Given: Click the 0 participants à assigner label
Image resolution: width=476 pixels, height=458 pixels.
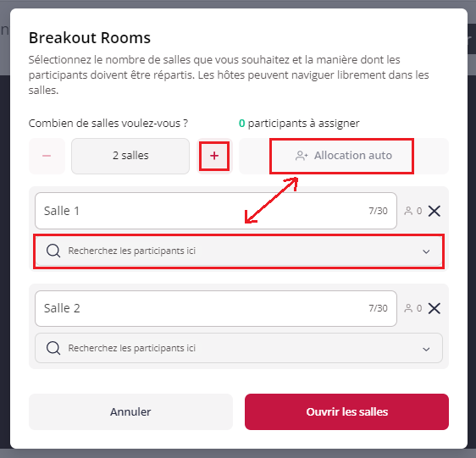Looking at the screenshot, I should (299, 124).
